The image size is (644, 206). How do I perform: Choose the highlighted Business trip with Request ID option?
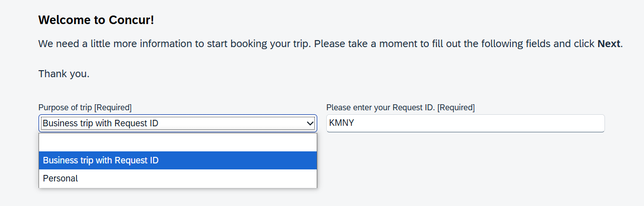pos(178,160)
